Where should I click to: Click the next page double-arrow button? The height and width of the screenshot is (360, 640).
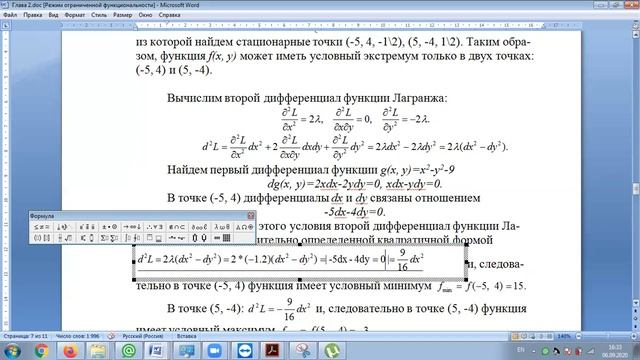[x=636, y=326]
